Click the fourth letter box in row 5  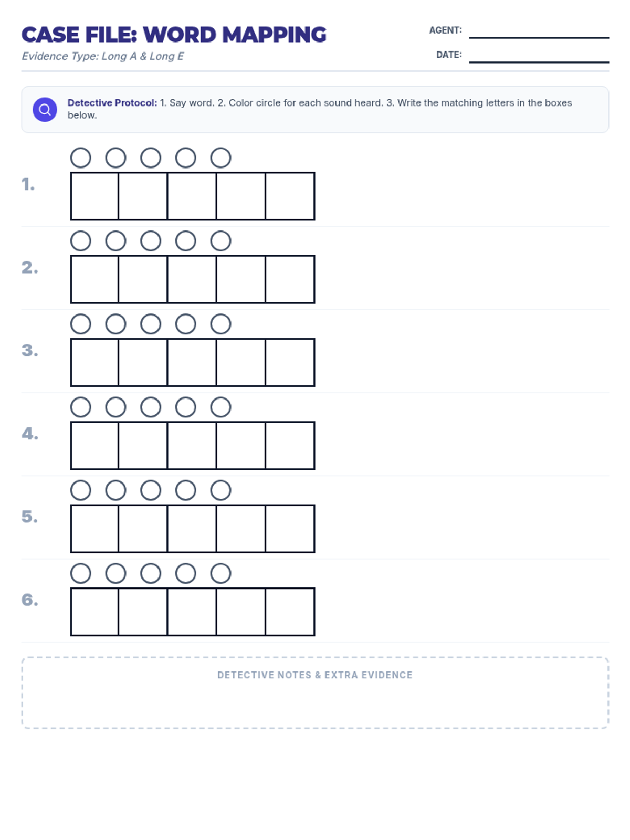241,529
